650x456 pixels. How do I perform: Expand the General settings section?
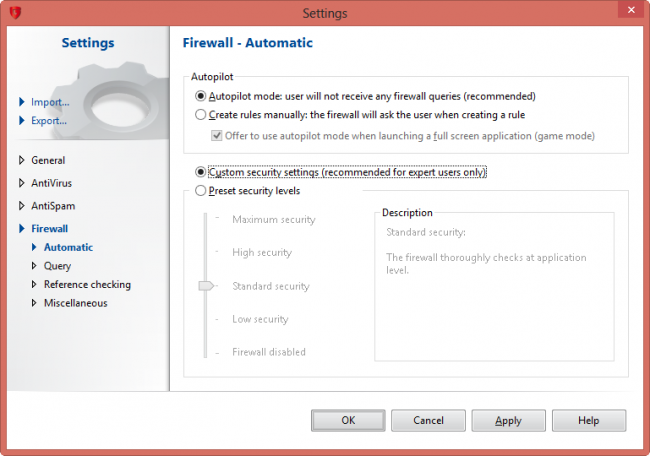point(22,160)
